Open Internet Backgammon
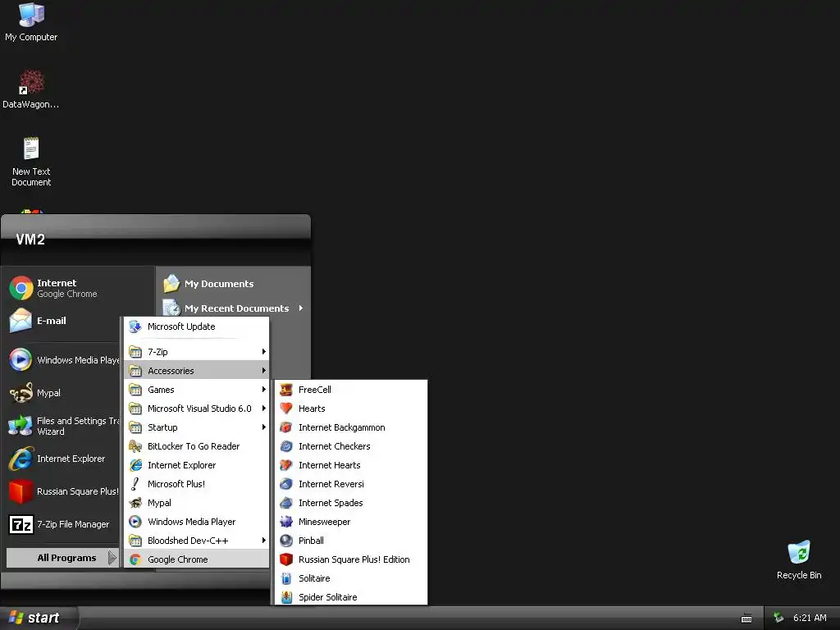This screenshot has width=840, height=630. pos(351,427)
